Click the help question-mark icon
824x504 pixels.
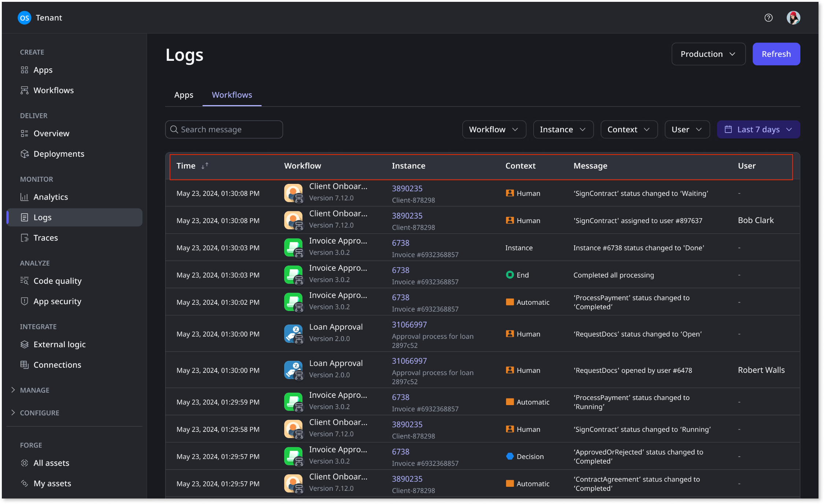pyautogui.click(x=768, y=18)
